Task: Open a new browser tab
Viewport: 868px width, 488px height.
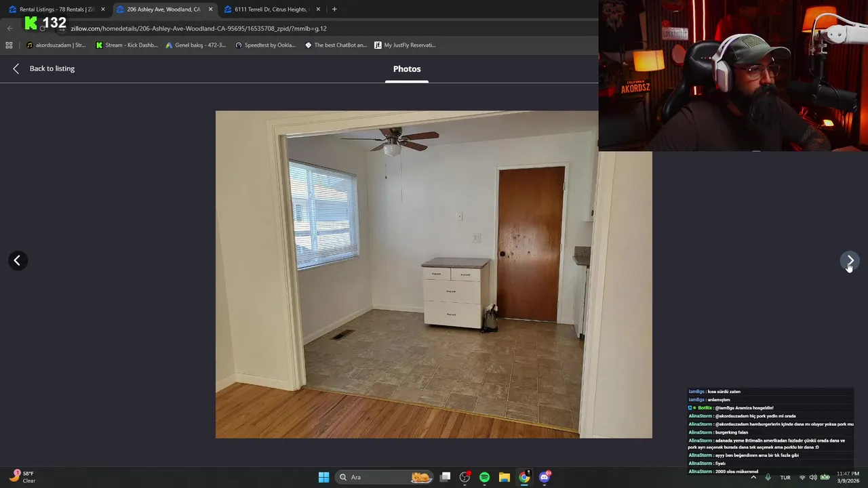Action: click(334, 9)
